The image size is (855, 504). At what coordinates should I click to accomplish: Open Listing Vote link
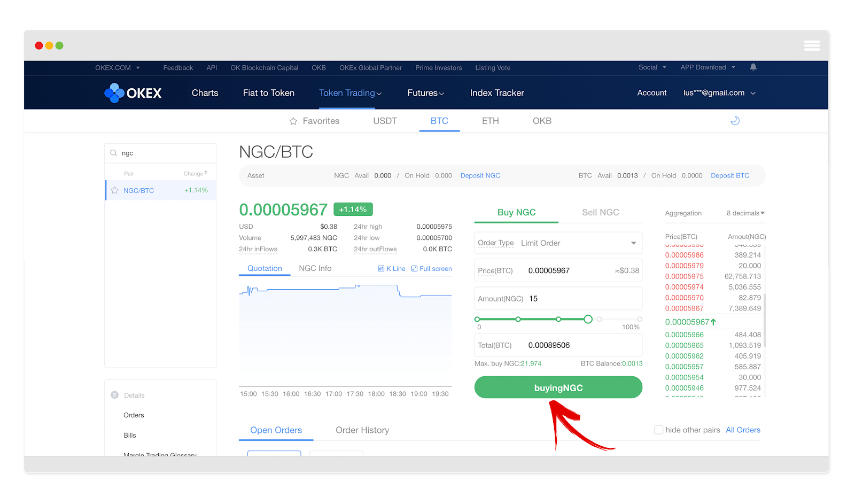[x=493, y=68]
